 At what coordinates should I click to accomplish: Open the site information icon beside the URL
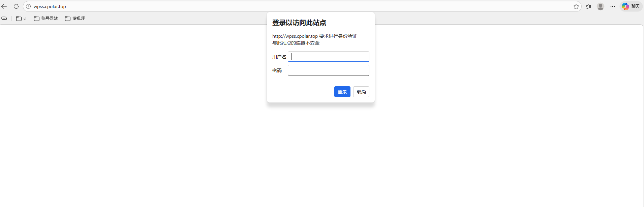click(x=28, y=6)
